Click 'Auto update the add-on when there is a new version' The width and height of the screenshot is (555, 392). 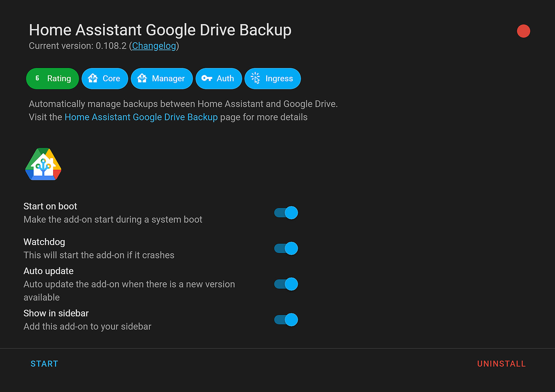[129, 284]
